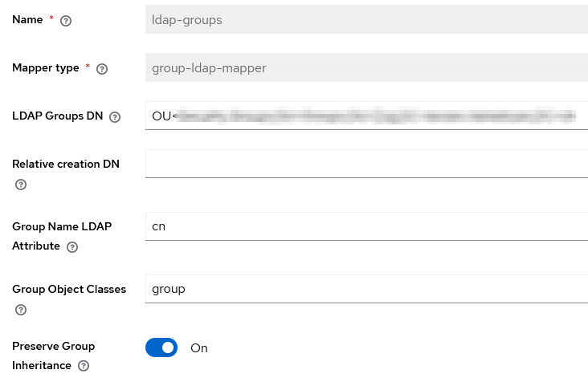Focus the Group Name LDAP Attribute input
Screen dimensions: 588x386
[x=366, y=226]
